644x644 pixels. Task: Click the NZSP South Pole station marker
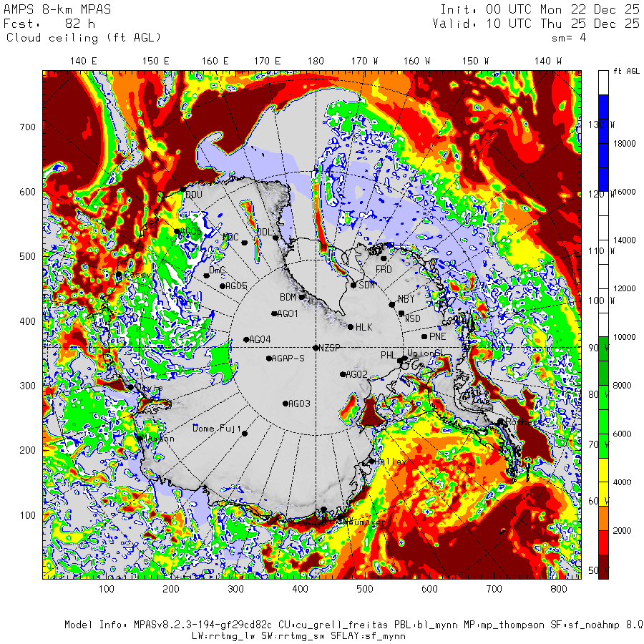coord(316,348)
